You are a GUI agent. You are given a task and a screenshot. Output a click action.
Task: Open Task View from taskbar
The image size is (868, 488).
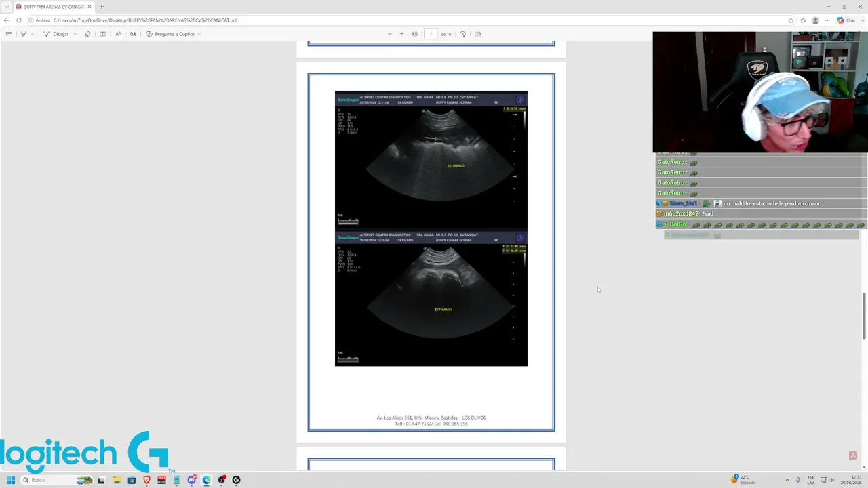click(x=101, y=480)
